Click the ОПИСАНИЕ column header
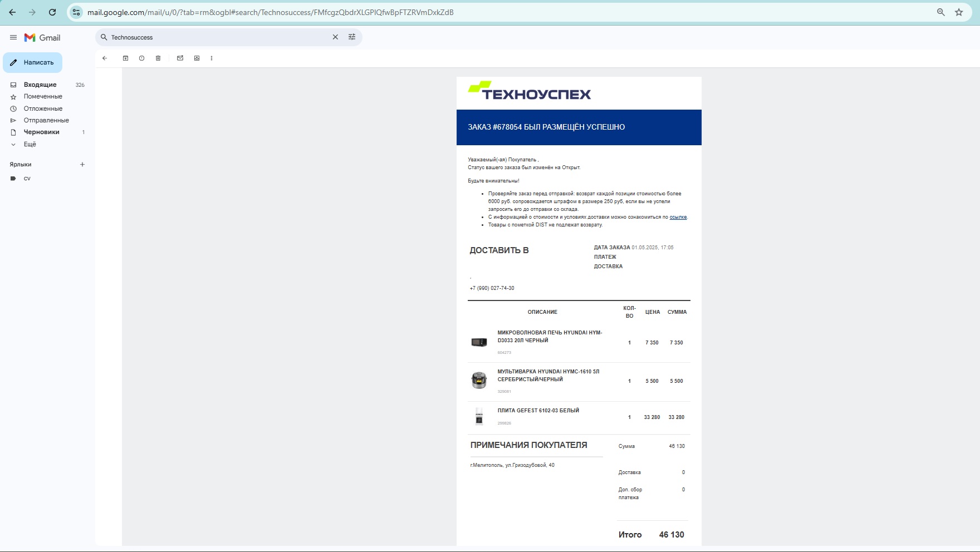The image size is (980, 552). click(542, 312)
